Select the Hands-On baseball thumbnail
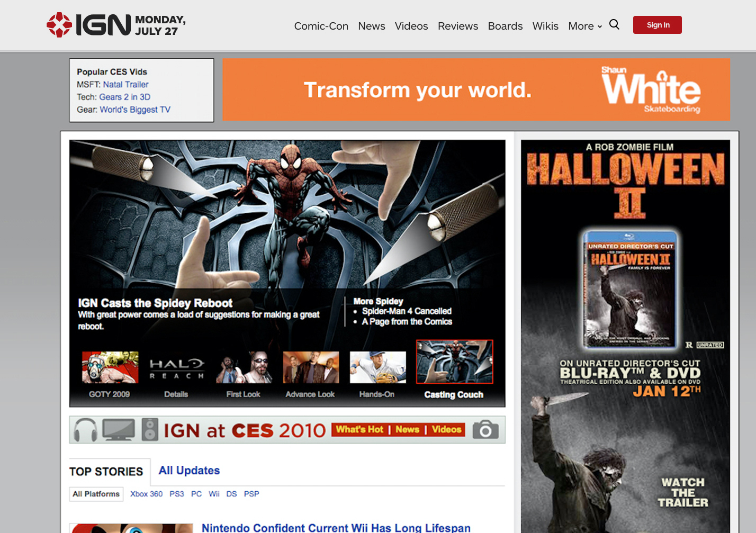Image resolution: width=756 pixels, height=533 pixels. (x=378, y=367)
